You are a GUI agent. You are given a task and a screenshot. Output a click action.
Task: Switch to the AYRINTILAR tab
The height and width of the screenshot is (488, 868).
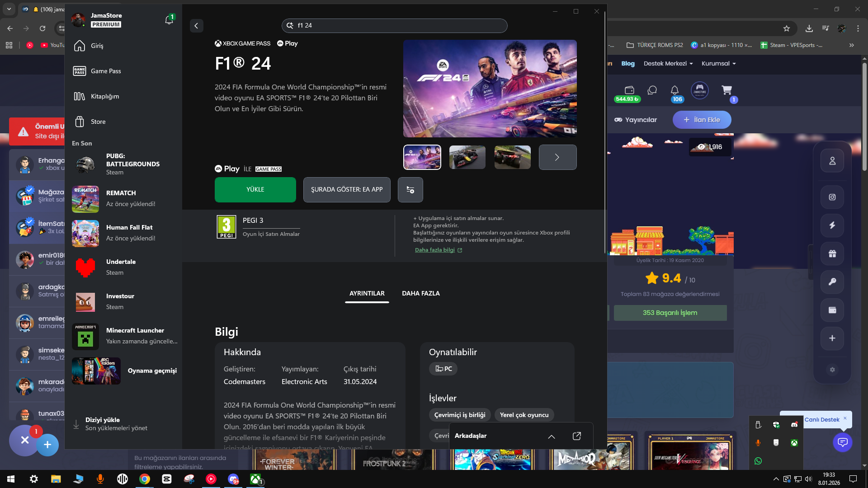(367, 294)
